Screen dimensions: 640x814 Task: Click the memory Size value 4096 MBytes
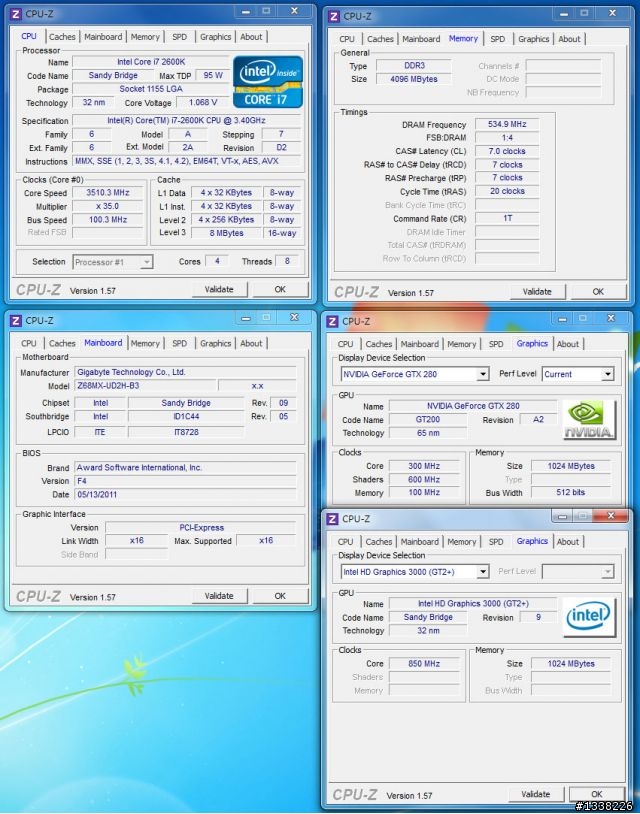pos(414,79)
